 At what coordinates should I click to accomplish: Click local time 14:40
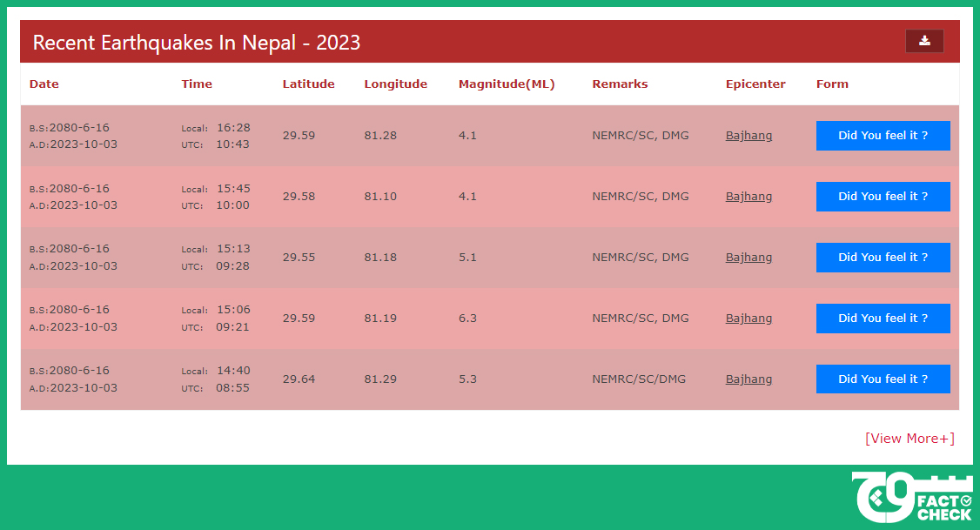[234, 371]
